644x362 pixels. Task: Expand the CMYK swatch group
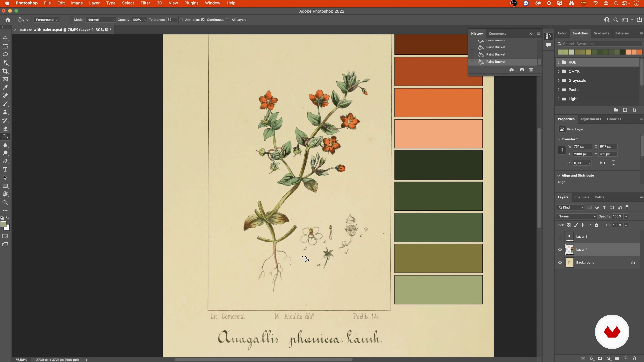559,71
